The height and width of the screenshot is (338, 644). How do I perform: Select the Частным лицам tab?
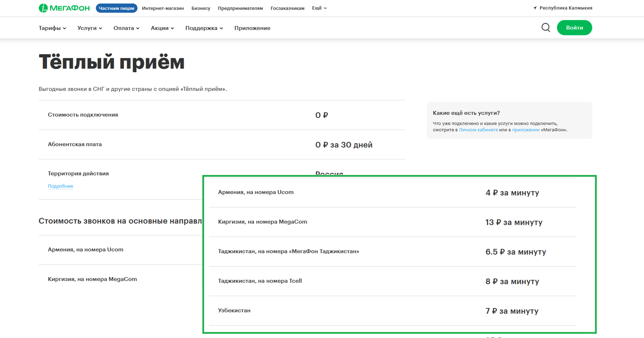coord(116,8)
